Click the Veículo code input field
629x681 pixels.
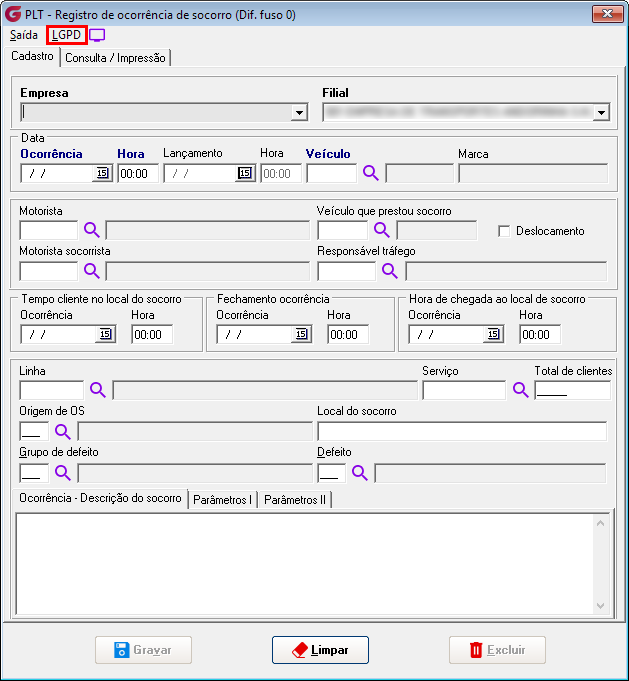(x=331, y=174)
